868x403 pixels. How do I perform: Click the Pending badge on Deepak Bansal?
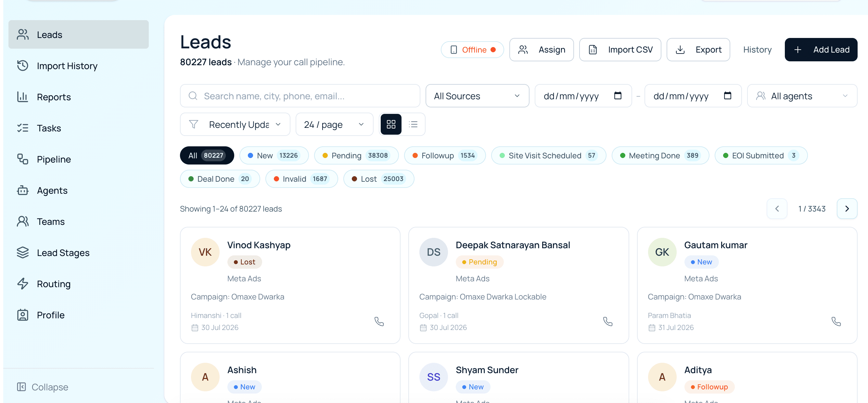[479, 262]
